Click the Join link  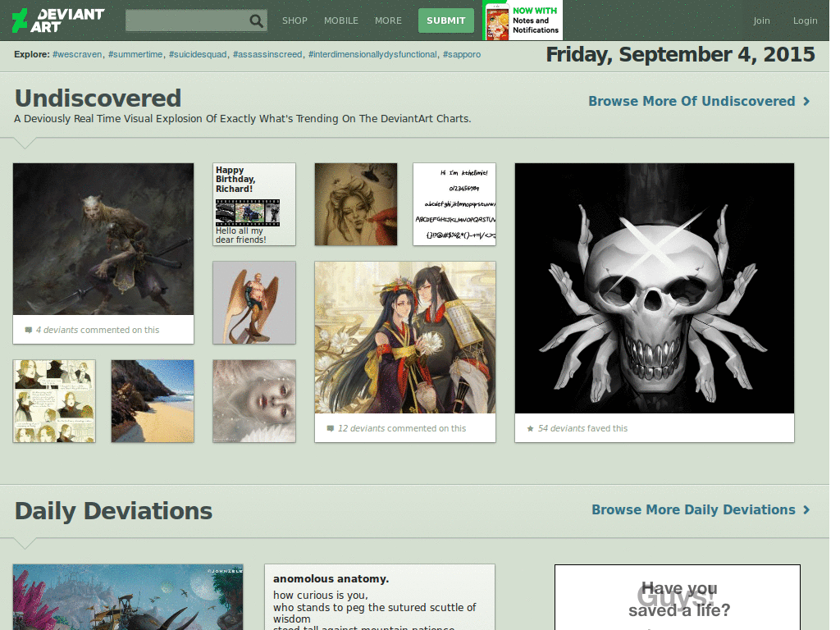click(761, 21)
